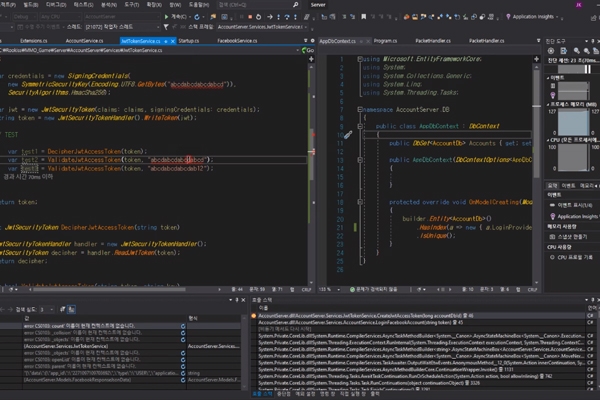The image size is (600, 400).
Task: Click the refresh icon beside the 'openList' error row
Action: click(183, 360)
